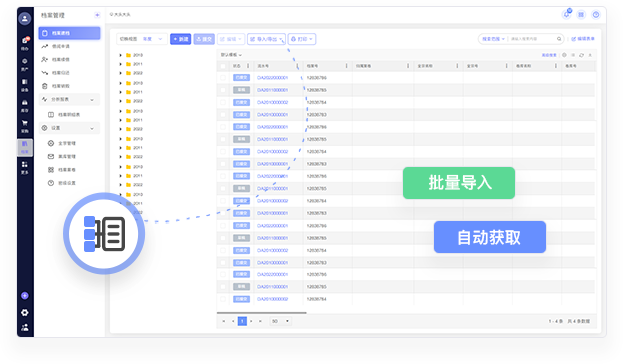The width and height of the screenshot is (623, 364).
Task: Toggle the select-all checkbox in table header
Action: 223,66
